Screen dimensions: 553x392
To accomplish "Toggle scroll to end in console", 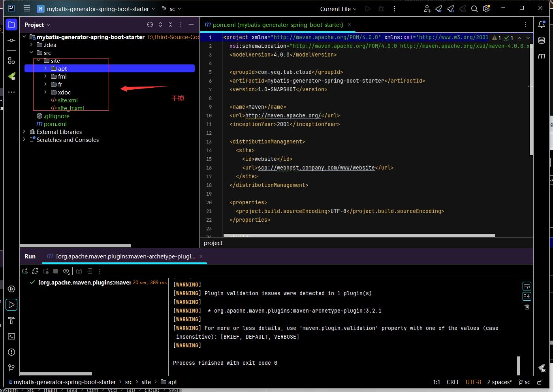I will click(527, 296).
